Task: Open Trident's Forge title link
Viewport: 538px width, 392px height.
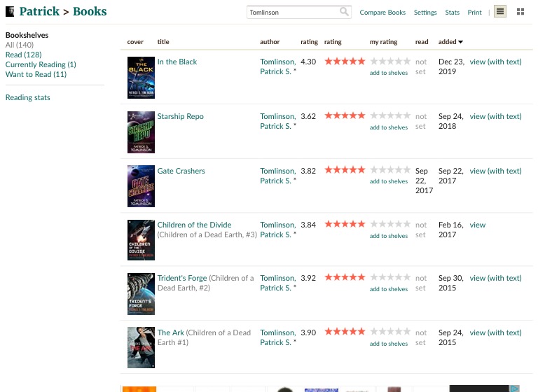Action: pos(182,278)
